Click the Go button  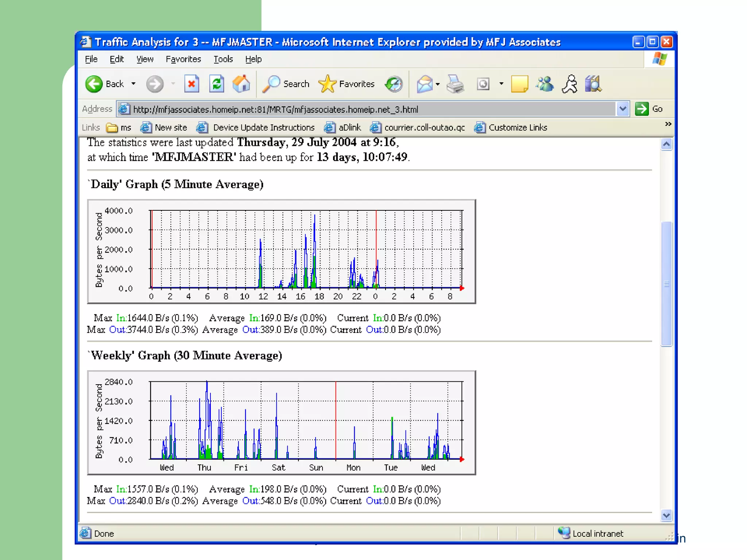[x=649, y=109]
